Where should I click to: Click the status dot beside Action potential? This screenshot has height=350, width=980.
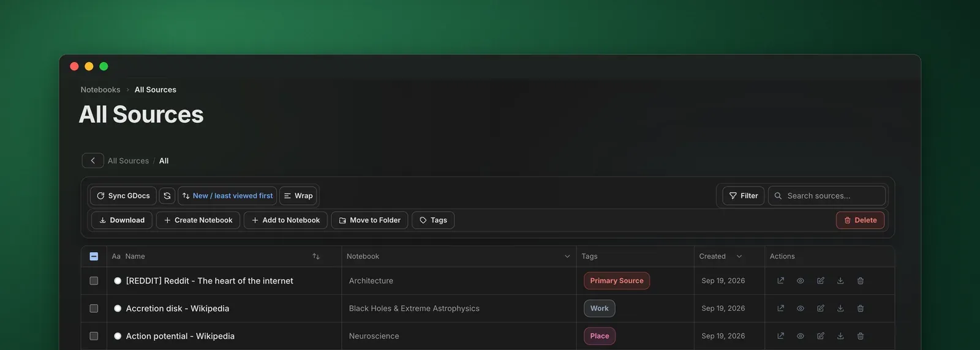coord(118,336)
